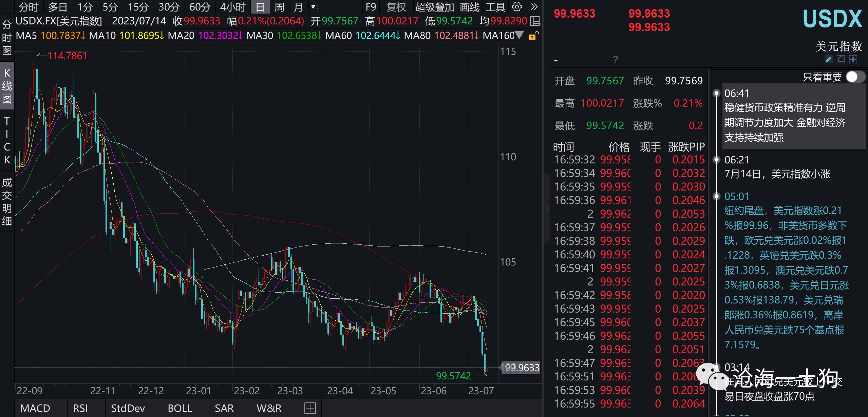Screen dimensions: 868x417
Task: Click the pencil edit icon under 美元指数
Action: point(829,60)
